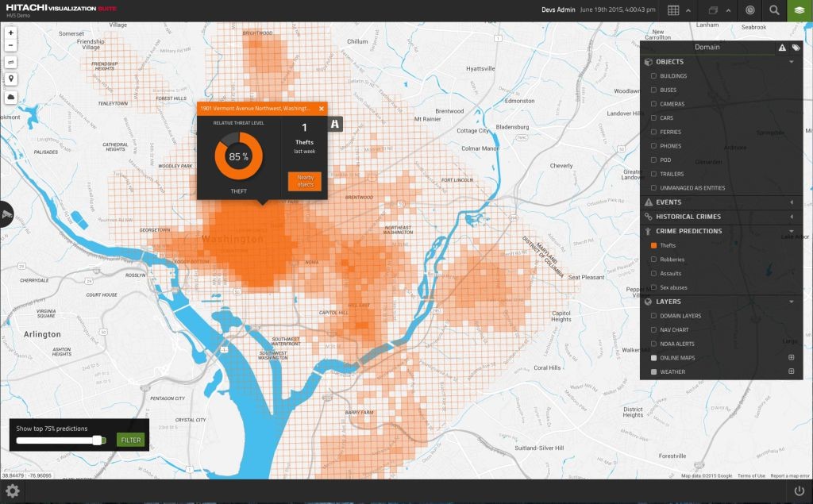Click the map pin marker tool

coord(11,79)
